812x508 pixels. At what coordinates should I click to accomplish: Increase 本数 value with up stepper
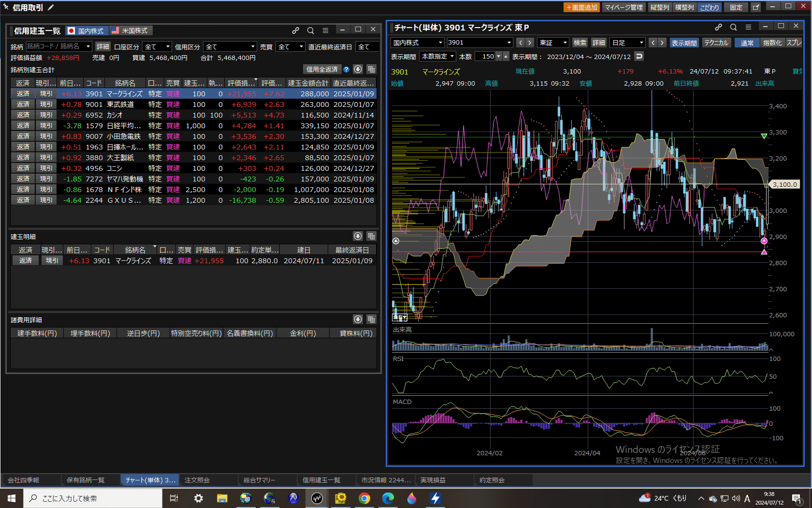(506, 57)
